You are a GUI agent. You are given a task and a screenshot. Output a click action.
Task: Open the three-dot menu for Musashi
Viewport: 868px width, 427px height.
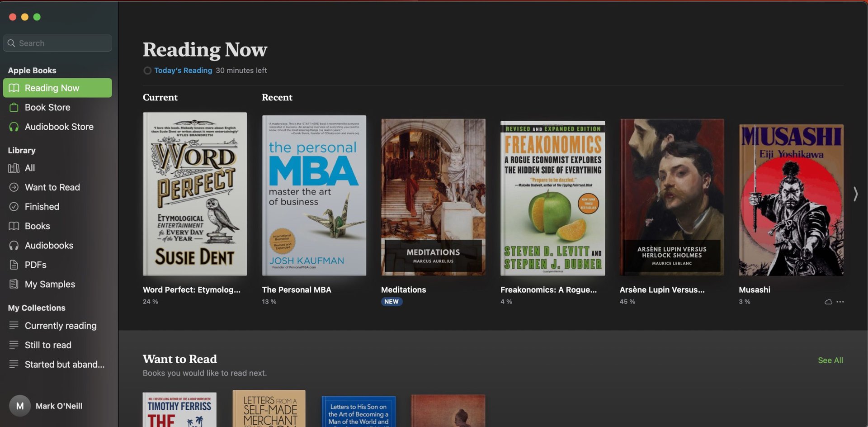point(840,302)
